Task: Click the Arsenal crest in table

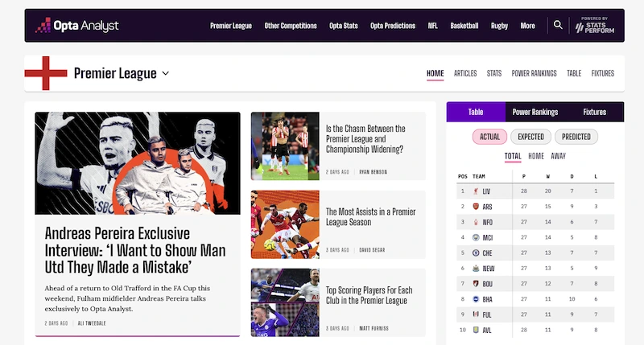Action: [x=476, y=207]
